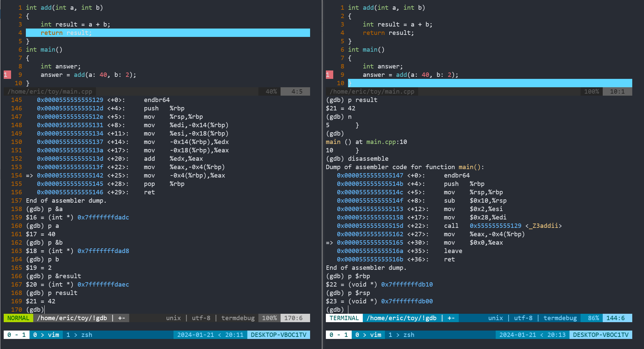Click breakpoint sign 1 in left pane
Image resolution: width=644 pixels, height=349 pixels.
click(x=7, y=75)
